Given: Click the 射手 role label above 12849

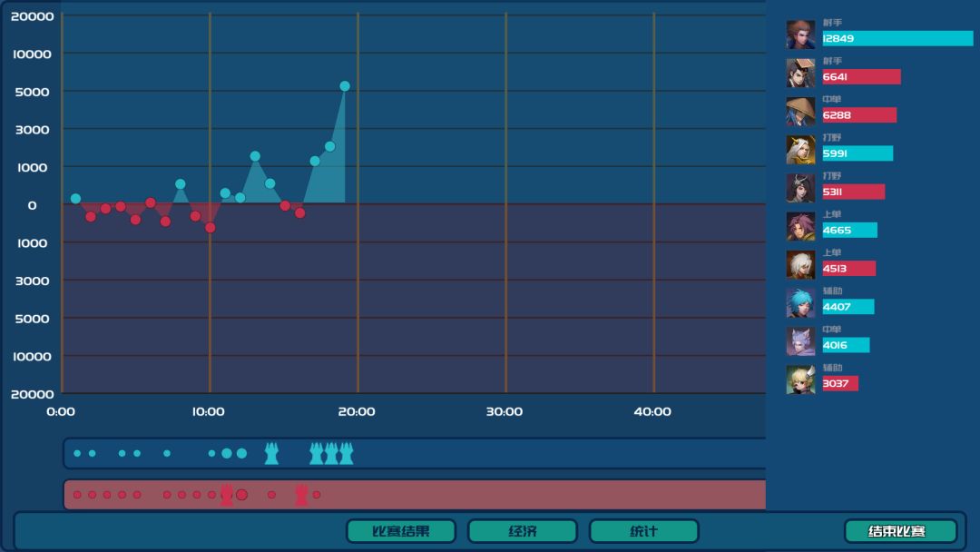Looking at the screenshot, I should 832,23.
